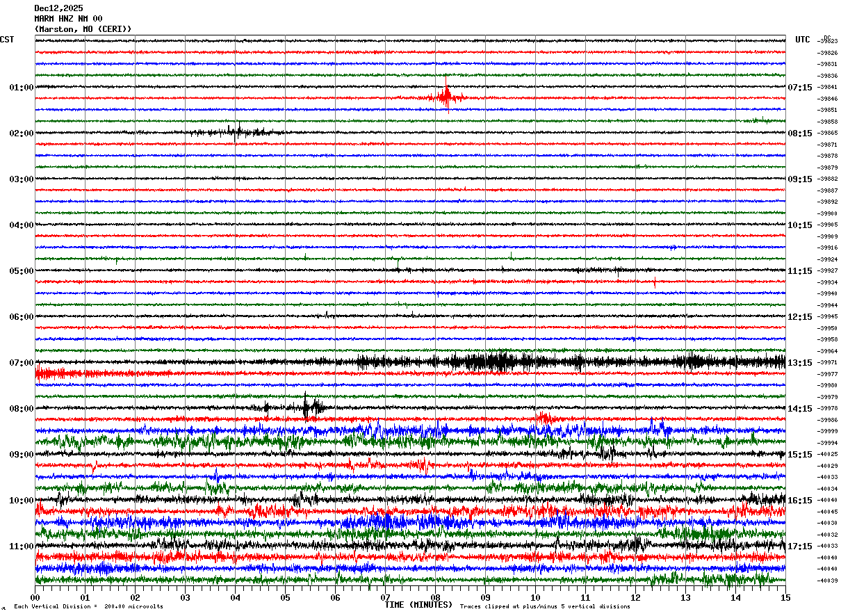Viewport: 841px width, 616px height.
Task: Click minute tick label "04" on time axis
Action: click(235, 597)
